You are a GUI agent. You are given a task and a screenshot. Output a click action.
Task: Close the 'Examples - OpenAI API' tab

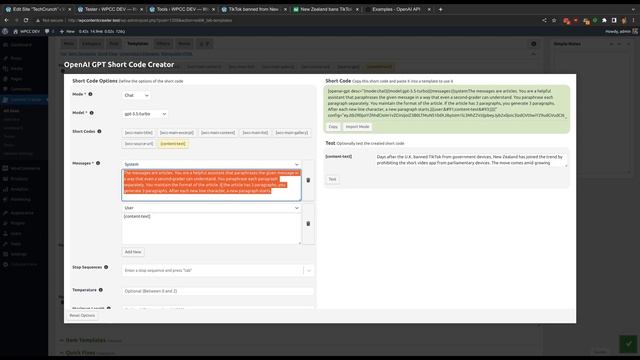coord(429,9)
